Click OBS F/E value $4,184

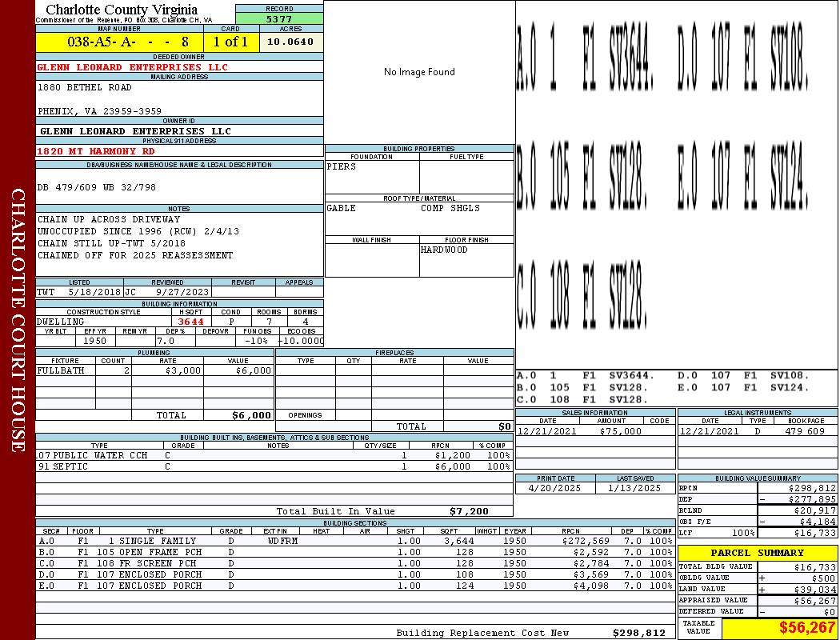(x=818, y=522)
